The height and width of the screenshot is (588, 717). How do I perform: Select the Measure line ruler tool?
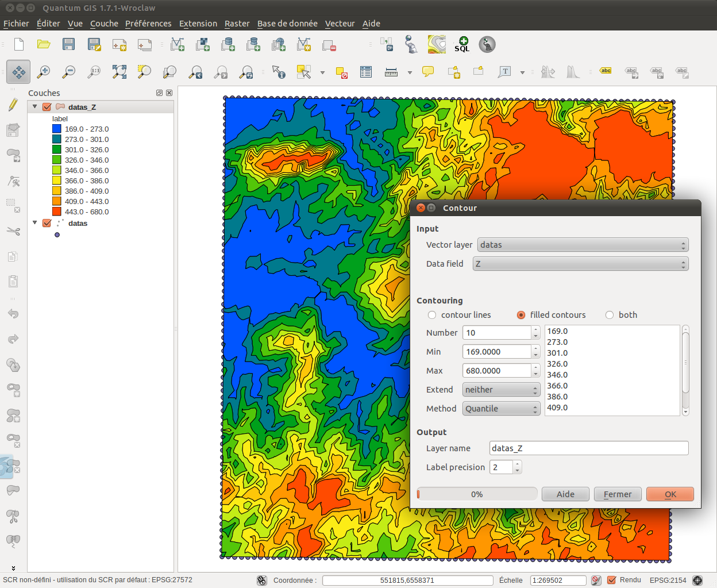click(391, 72)
